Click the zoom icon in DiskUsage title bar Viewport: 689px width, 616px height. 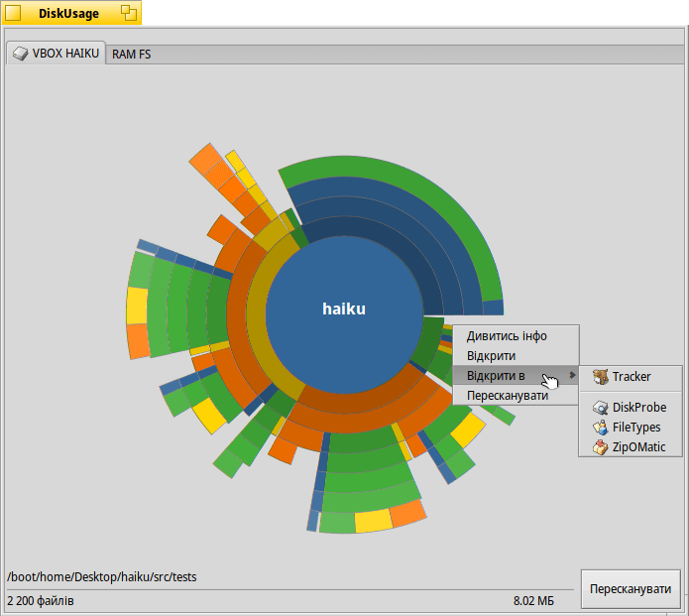click(129, 13)
